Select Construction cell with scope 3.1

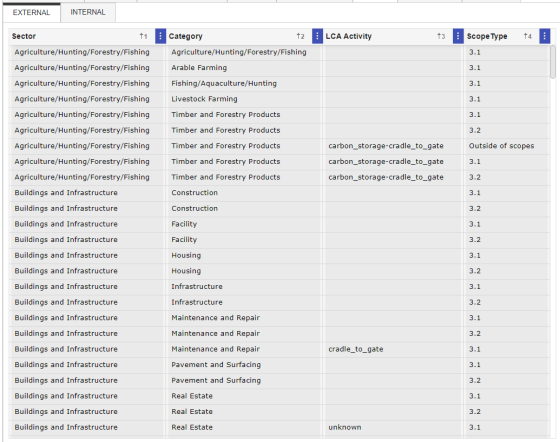point(244,193)
